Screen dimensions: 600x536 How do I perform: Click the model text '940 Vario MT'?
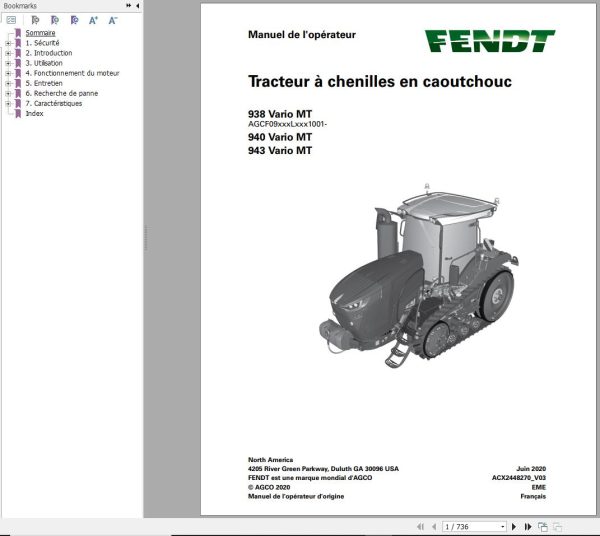point(280,137)
